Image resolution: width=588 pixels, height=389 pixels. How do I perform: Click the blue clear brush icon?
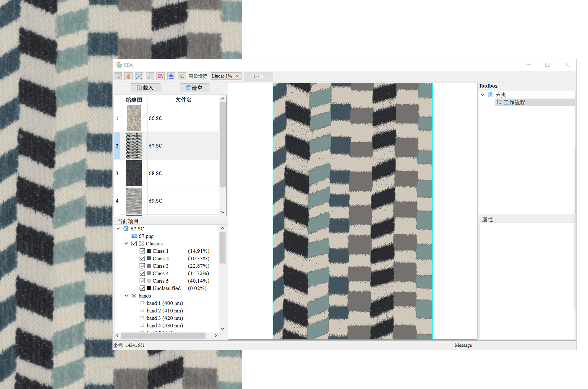171,76
